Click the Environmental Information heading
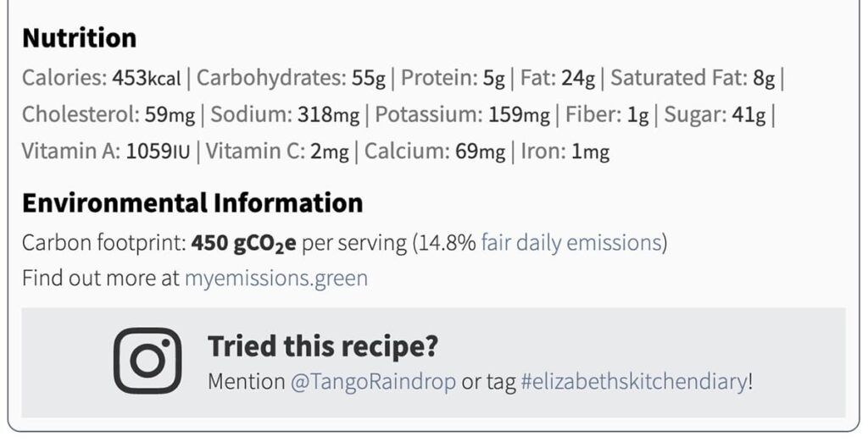 (x=192, y=203)
